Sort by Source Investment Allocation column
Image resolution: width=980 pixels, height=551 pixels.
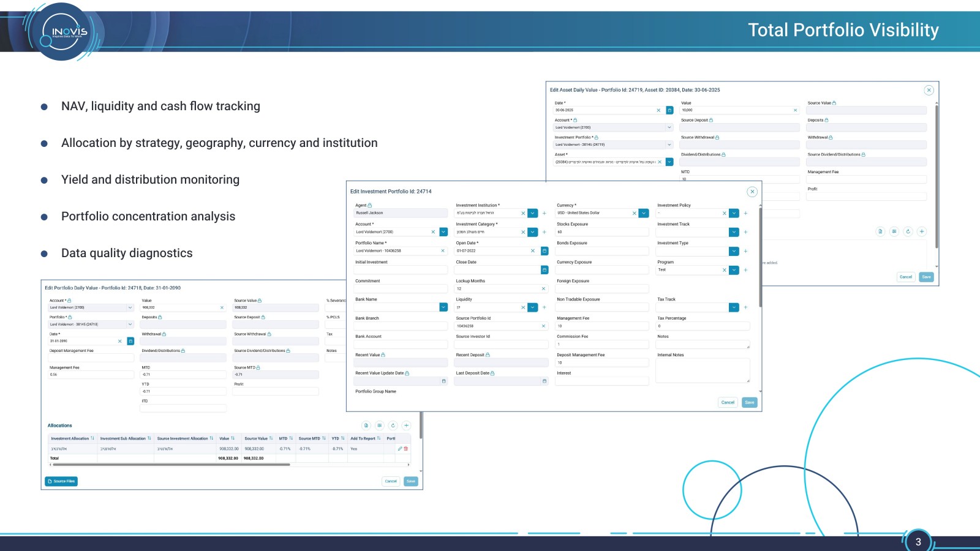211,438
